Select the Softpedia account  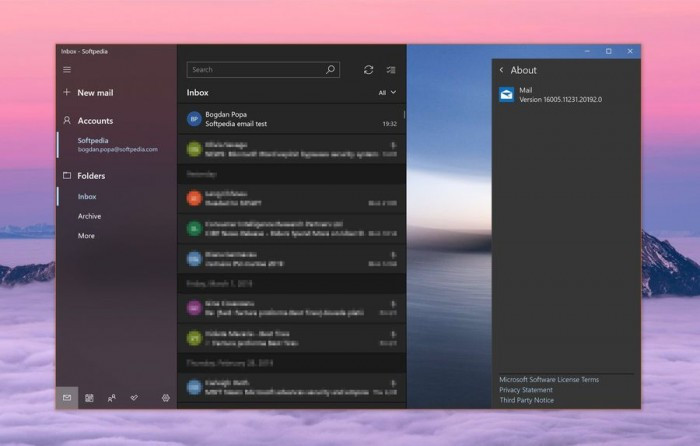point(117,145)
